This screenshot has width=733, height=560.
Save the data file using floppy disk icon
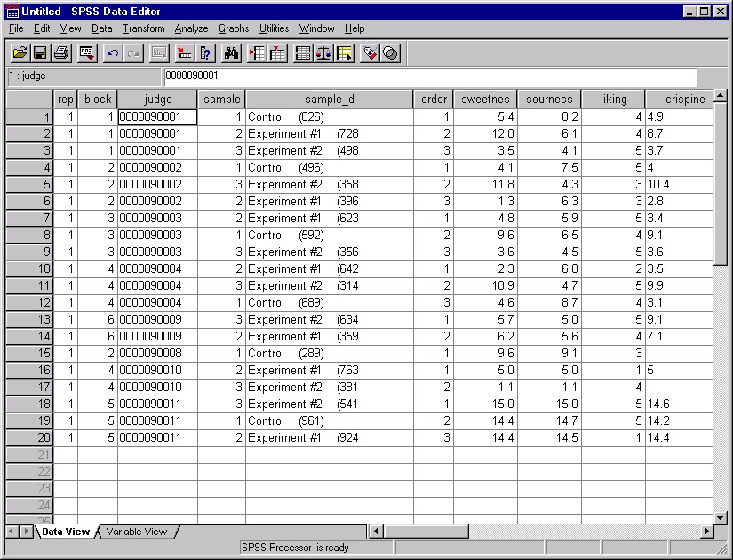[x=41, y=53]
